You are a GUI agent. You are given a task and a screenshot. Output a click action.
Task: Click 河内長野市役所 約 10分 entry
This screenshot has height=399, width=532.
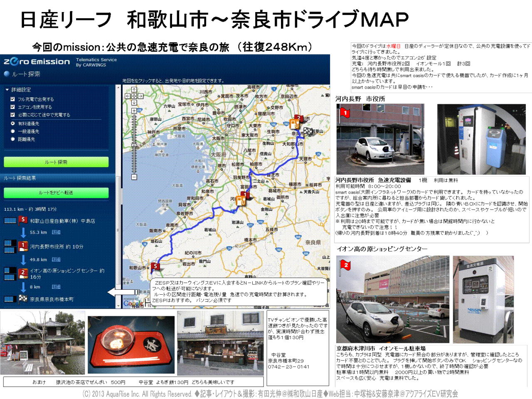click(x=57, y=246)
